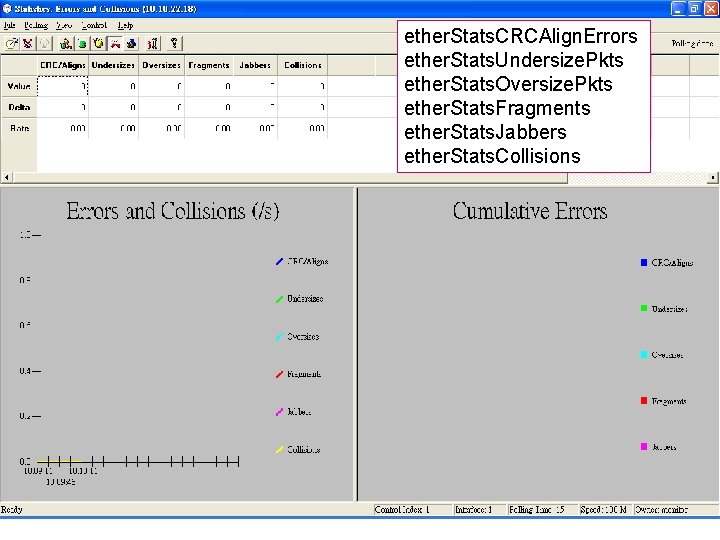The width and height of the screenshot is (720, 540).
Task: Click the Polling Time status bar field
Action: (x=542, y=510)
